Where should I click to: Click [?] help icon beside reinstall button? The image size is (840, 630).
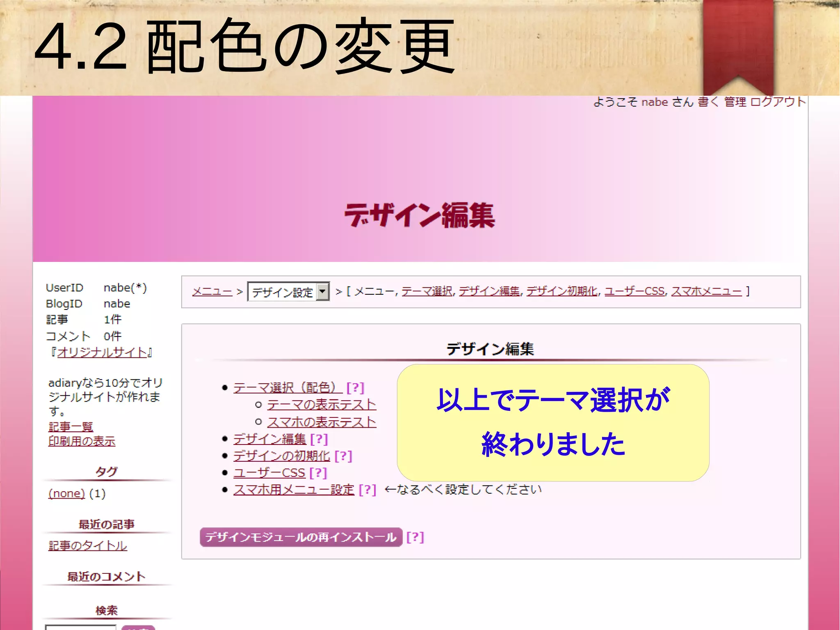tap(415, 537)
